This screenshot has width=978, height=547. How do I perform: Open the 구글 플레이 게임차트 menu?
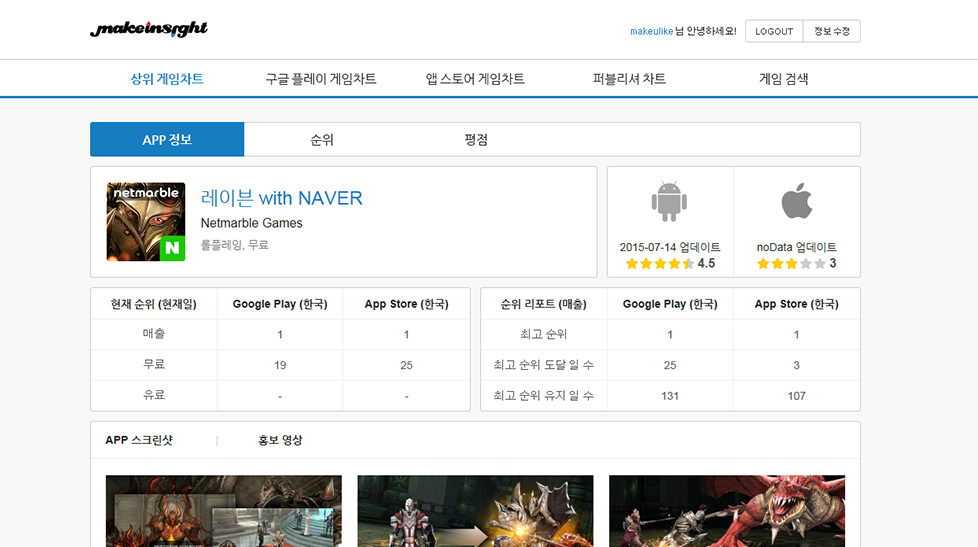pos(321,79)
